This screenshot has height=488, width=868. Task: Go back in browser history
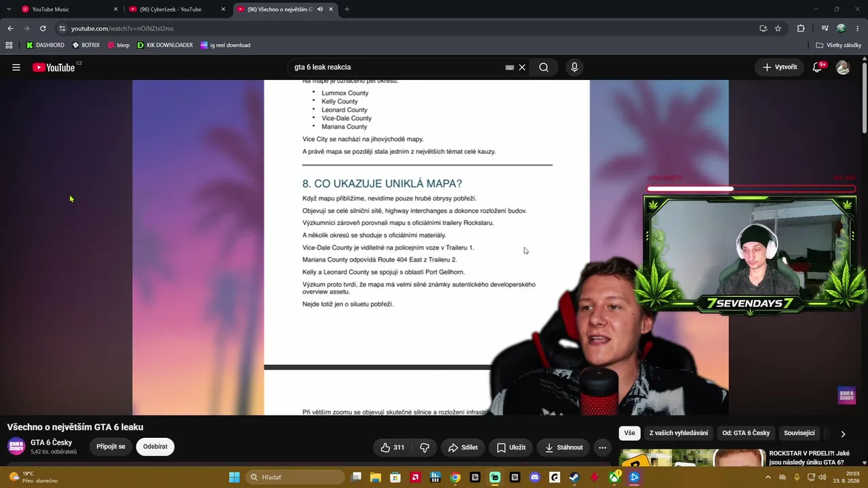[x=10, y=28]
